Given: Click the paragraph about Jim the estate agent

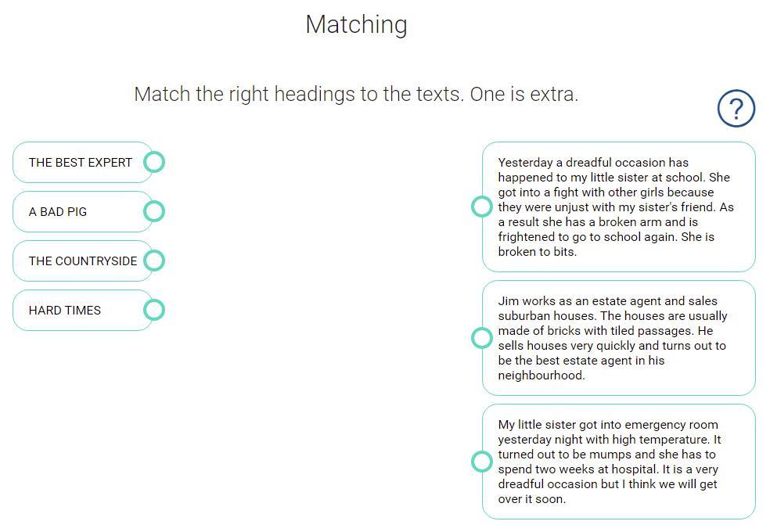Looking at the screenshot, I should pyautogui.click(x=613, y=338).
